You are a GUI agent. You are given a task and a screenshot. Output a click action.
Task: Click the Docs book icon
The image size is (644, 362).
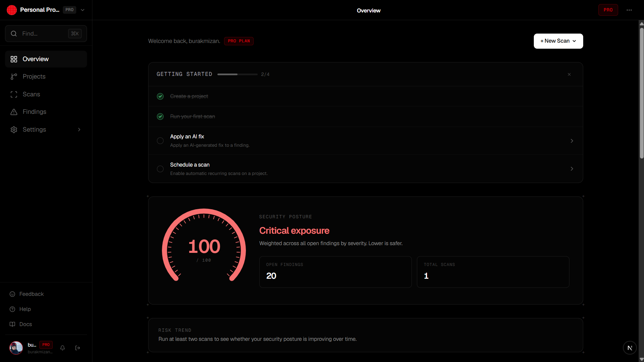[12, 324]
